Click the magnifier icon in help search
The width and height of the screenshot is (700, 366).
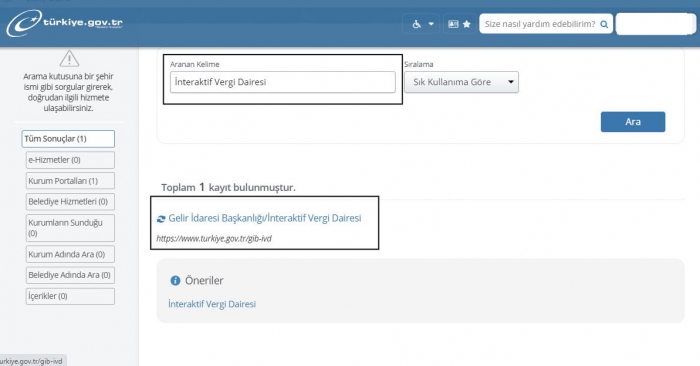(604, 24)
